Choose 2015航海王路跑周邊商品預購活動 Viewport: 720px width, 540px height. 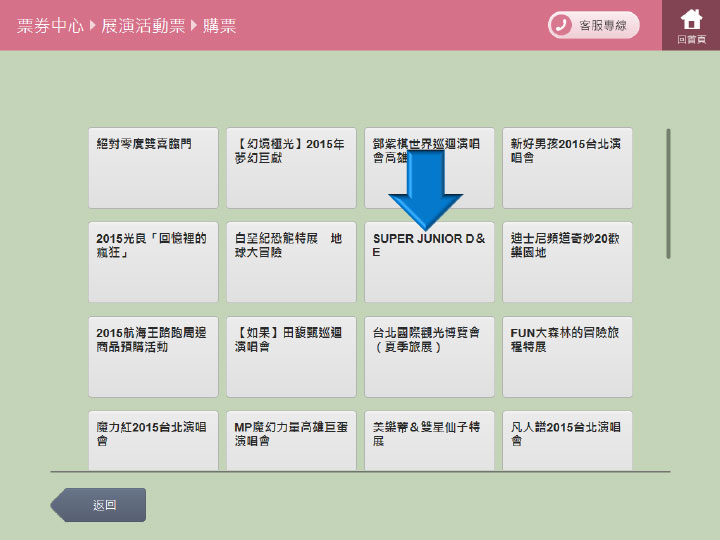click(x=153, y=357)
